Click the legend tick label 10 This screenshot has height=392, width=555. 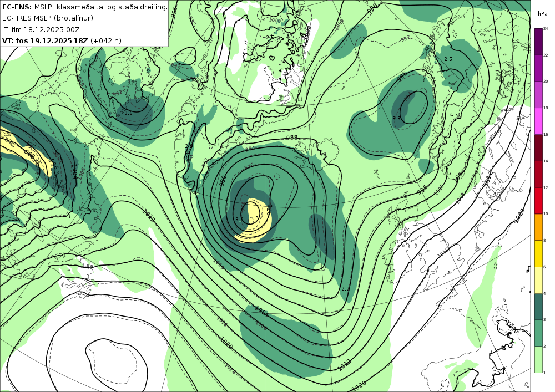[x=546, y=214]
